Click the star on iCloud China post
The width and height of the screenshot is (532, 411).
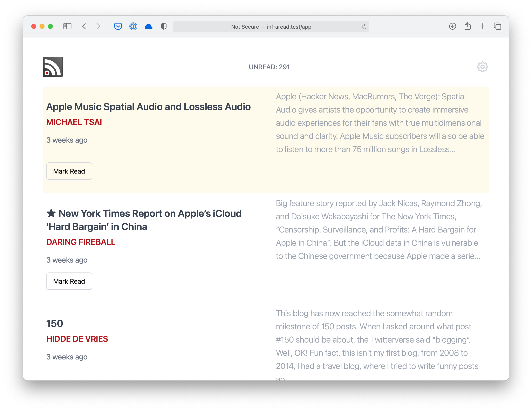51,213
